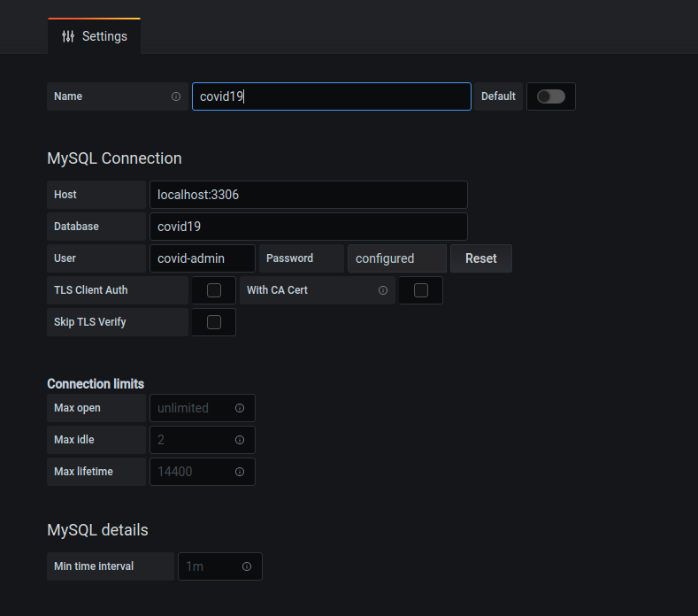This screenshot has width=698, height=616.
Task: Click the sliders icon on Settings tab
Action: pyautogui.click(x=68, y=36)
